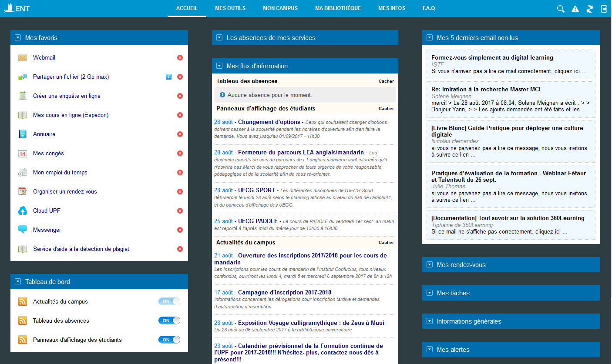This screenshot has width=612, height=364.
Task: Open the warning alert triangle icon
Action: (575, 9)
